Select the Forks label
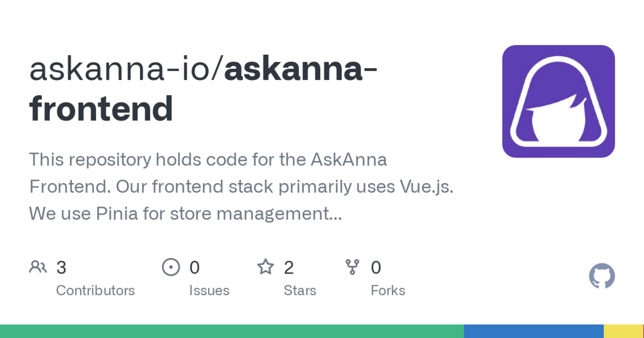The width and height of the screenshot is (644, 338). [388, 290]
